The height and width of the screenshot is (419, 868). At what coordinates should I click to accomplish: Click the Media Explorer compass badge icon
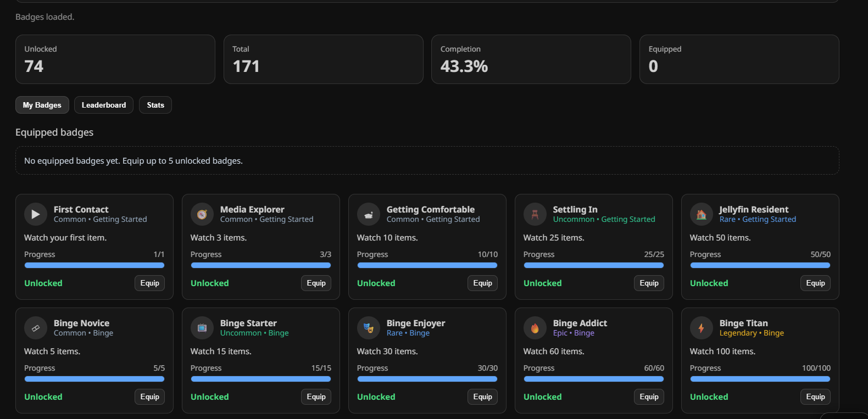pos(202,214)
